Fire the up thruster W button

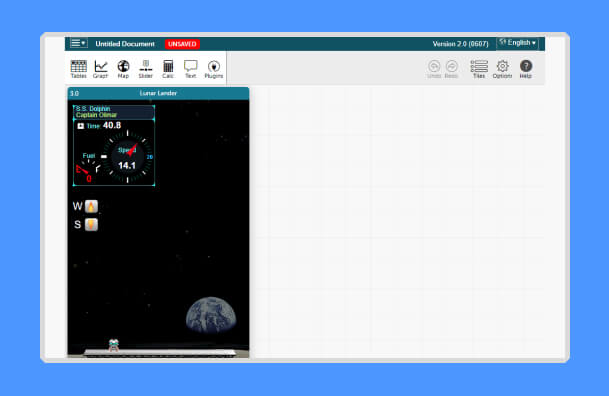pos(91,206)
